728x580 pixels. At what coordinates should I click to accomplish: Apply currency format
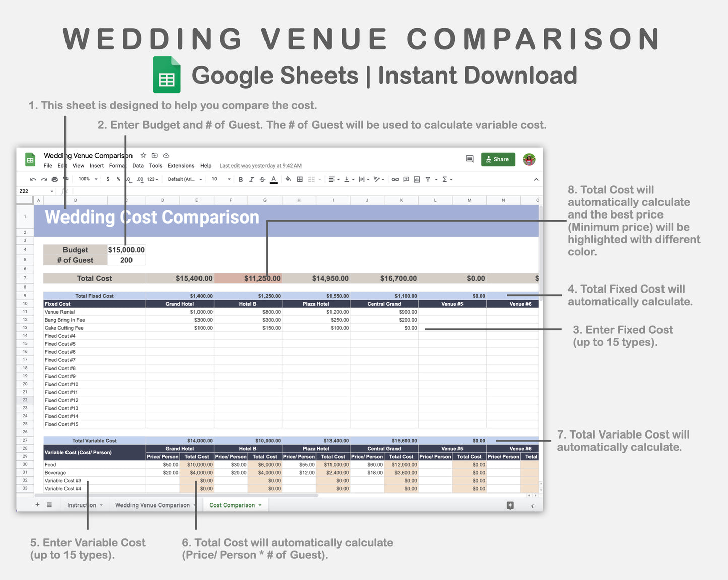point(108,179)
